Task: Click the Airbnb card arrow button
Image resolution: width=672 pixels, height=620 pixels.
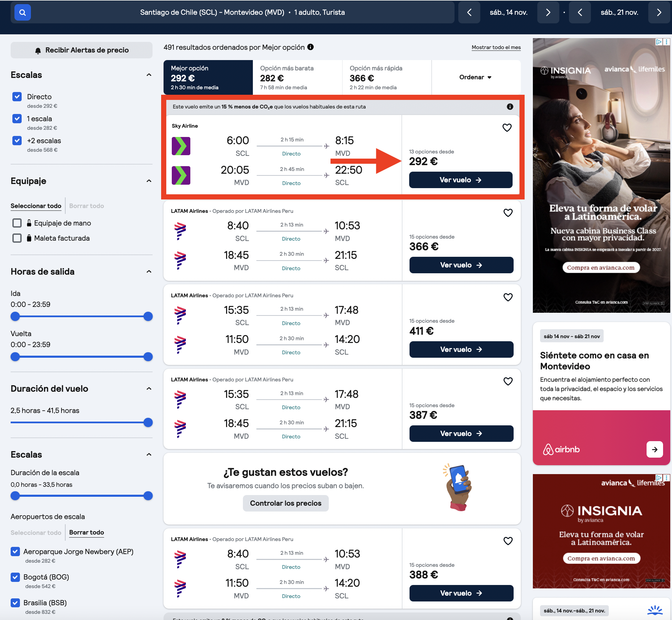Action: pyautogui.click(x=655, y=449)
